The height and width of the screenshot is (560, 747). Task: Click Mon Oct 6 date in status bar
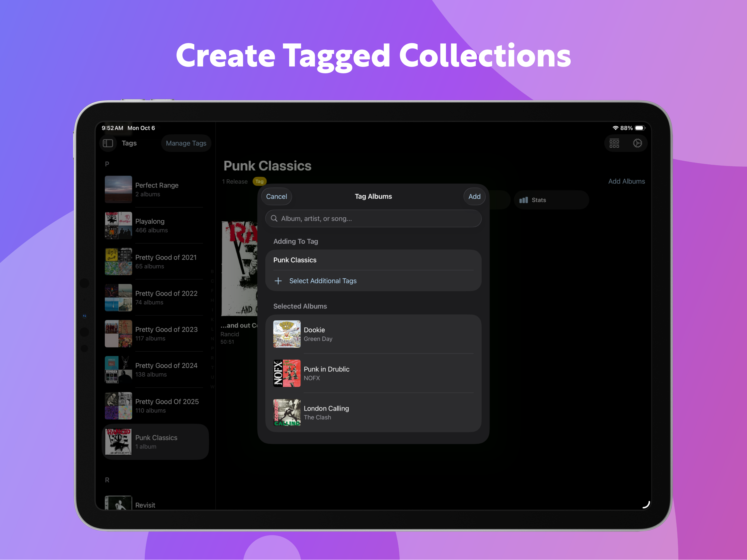[x=141, y=128]
